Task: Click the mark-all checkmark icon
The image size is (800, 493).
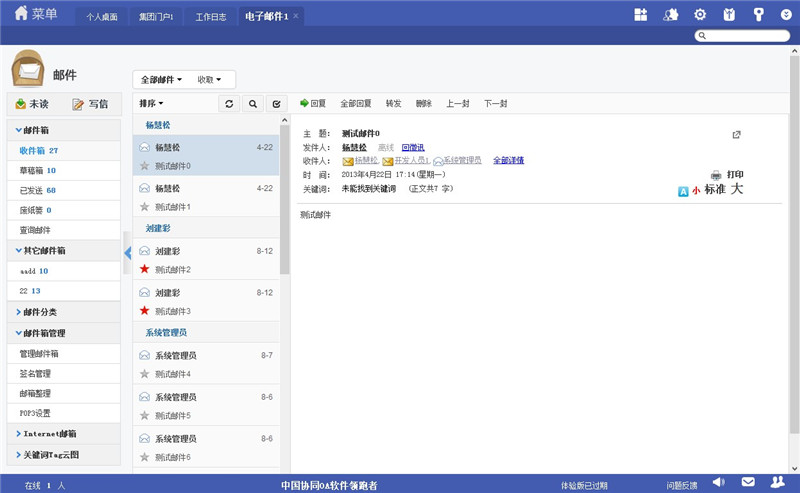Action: [276, 104]
